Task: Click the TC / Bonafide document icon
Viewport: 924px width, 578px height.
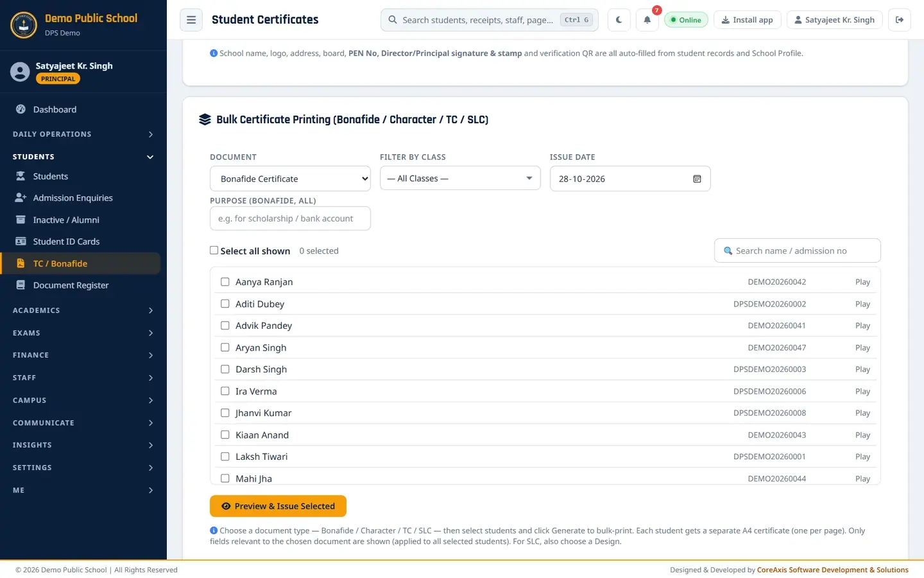Action: click(21, 263)
